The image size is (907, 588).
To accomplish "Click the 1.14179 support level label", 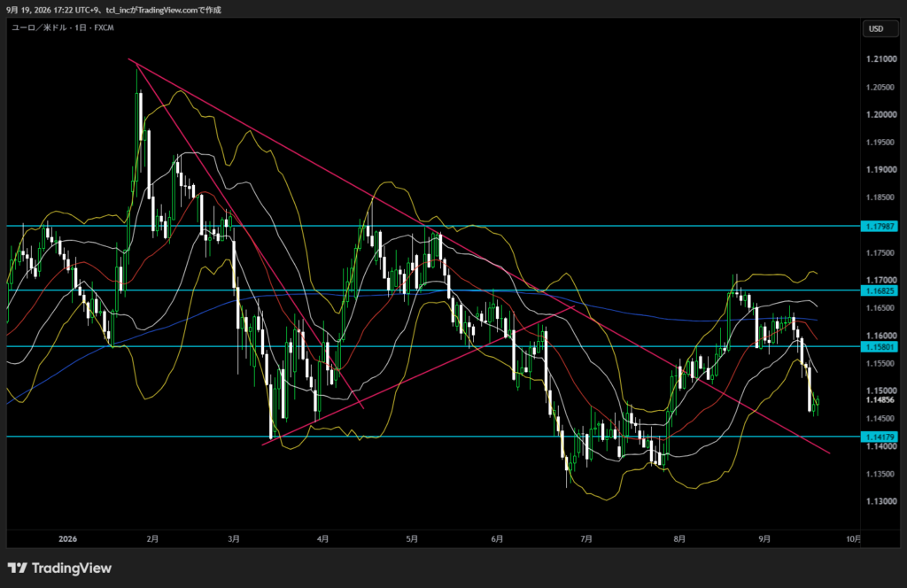I will (x=880, y=437).
